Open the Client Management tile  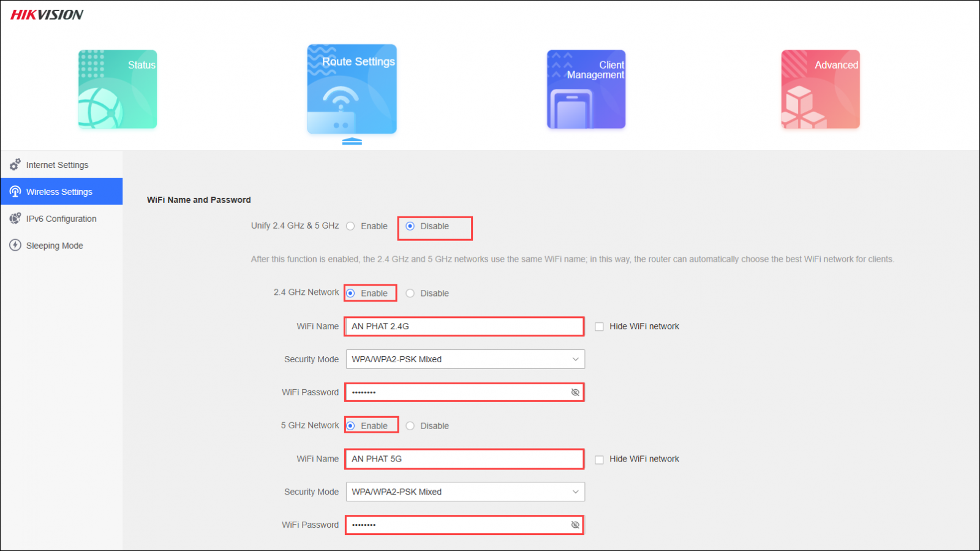586,89
